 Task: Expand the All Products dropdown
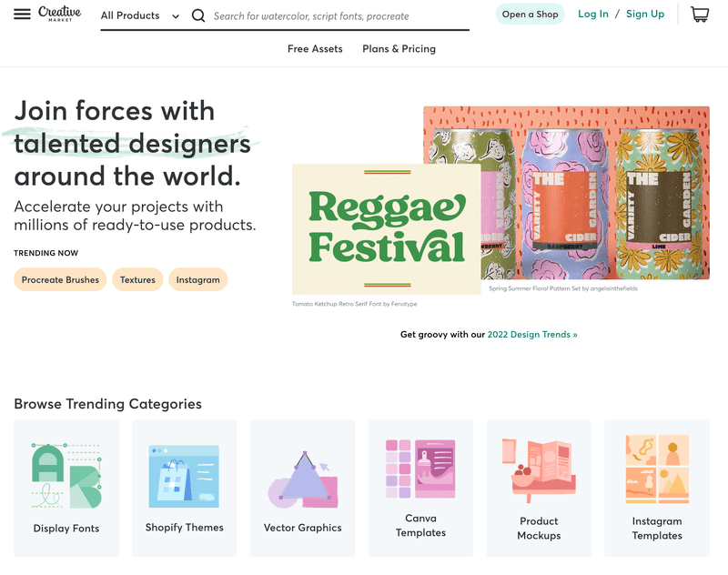pyautogui.click(x=140, y=15)
